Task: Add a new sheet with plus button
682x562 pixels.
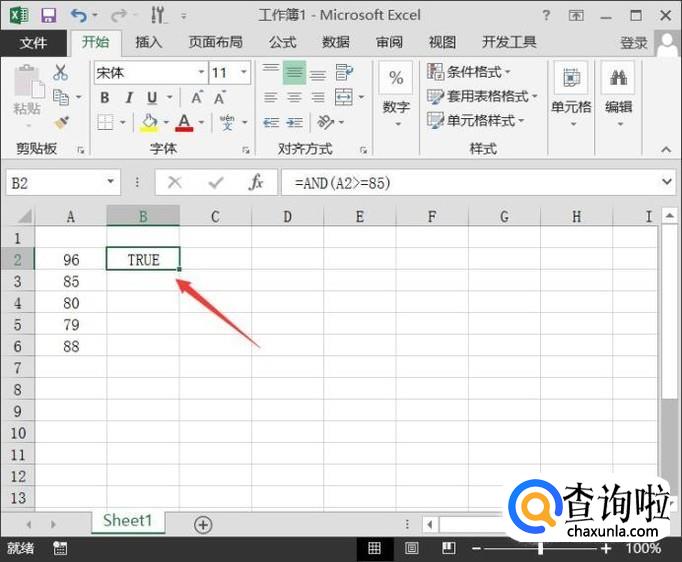Action: (x=203, y=525)
